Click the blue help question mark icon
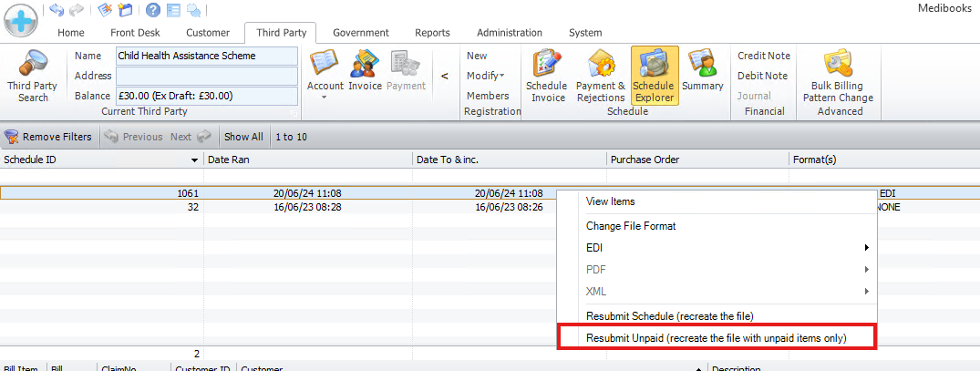 pyautogui.click(x=153, y=11)
